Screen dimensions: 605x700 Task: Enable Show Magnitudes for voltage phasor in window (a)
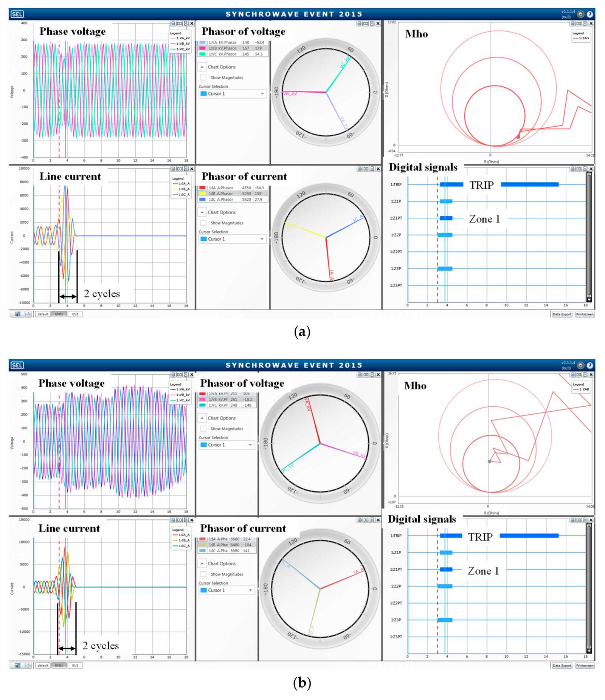pyautogui.click(x=203, y=77)
